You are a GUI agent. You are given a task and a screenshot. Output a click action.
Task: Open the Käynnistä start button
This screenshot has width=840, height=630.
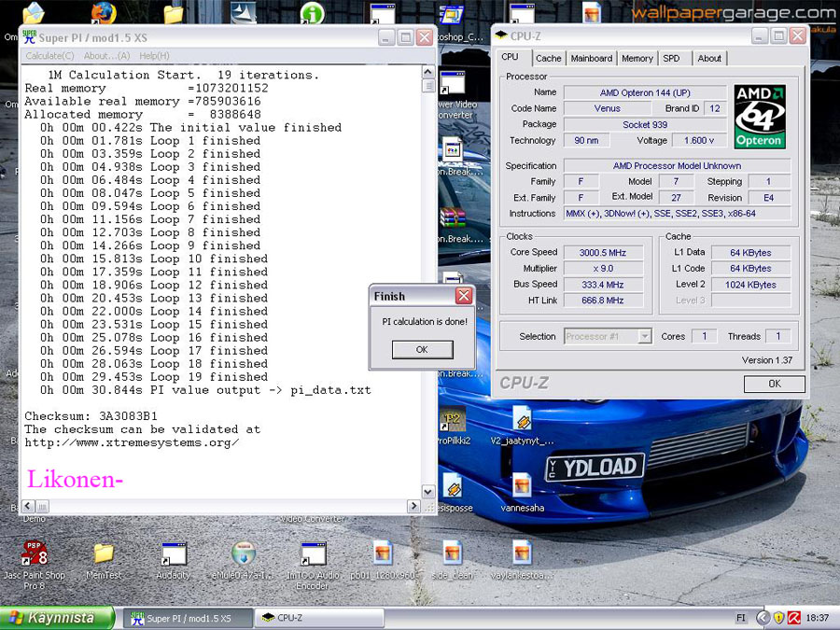click(57, 618)
